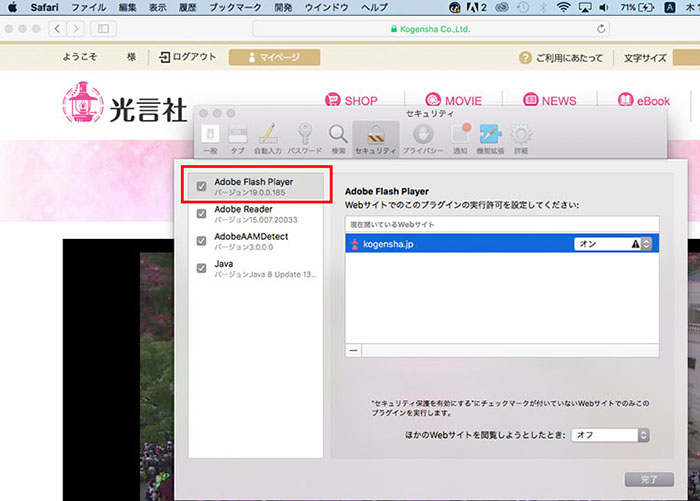The width and height of the screenshot is (700, 501).
Task: Open the 履歴 menu
Action: tap(188, 7)
